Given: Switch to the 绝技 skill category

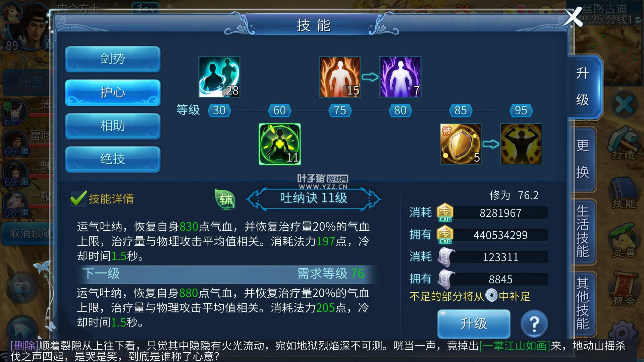Looking at the screenshot, I should pos(113,159).
